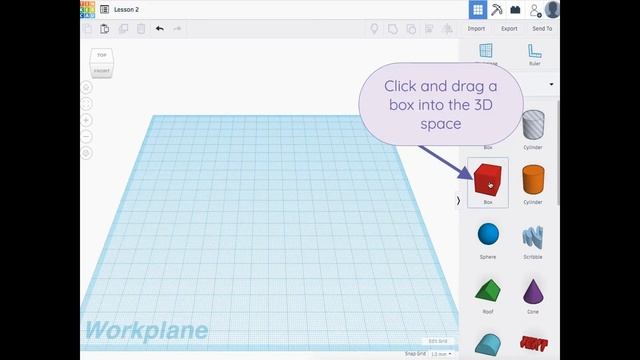The image size is (640, 360).
Task: Click the Lesson 2 design title
Action: coord(127,9)
